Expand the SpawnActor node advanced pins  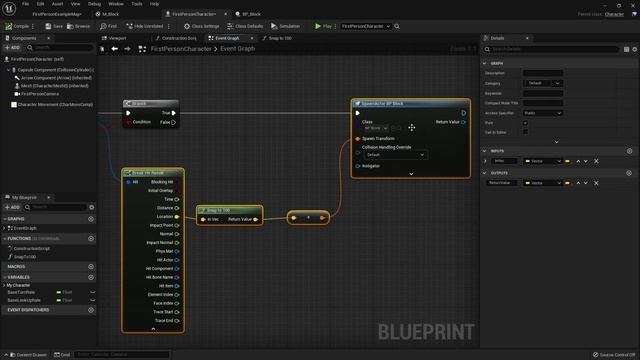pyautogui.click(x=411, y=174)
